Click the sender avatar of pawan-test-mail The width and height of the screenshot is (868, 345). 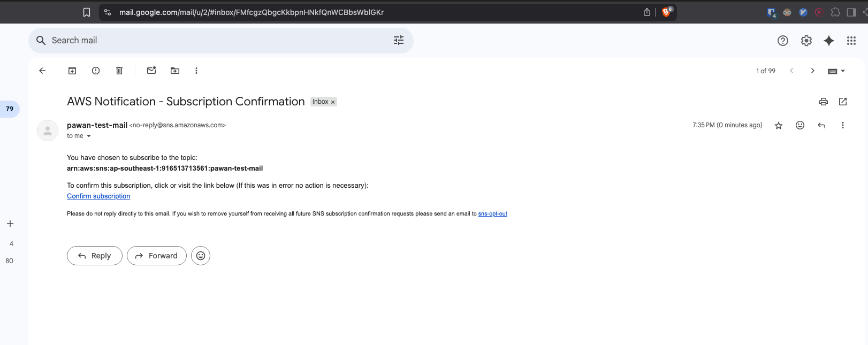click(48, 131)
